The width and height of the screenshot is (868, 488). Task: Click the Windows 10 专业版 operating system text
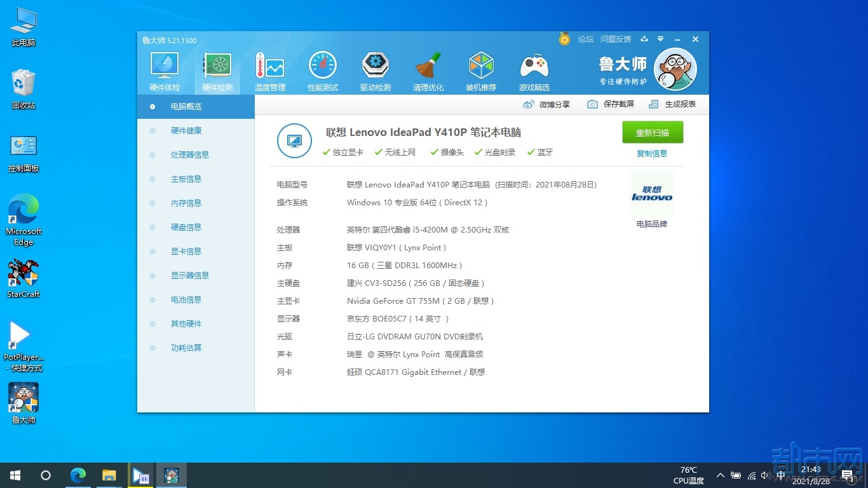tap(417, 203)
